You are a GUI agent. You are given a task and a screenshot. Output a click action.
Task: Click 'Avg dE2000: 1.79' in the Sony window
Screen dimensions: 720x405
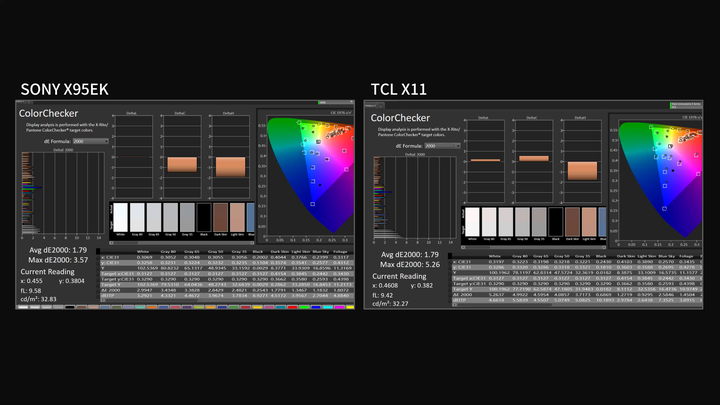coord(58,250)
